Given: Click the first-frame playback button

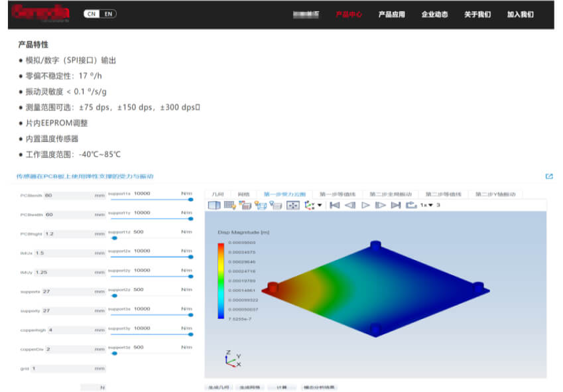Looking at the screenshot, I should 335,206.
